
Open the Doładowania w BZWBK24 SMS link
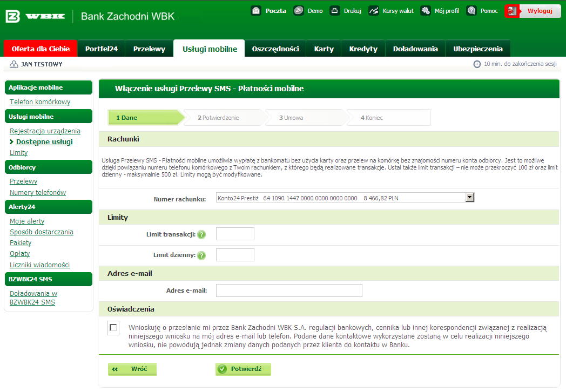point(33,298)
